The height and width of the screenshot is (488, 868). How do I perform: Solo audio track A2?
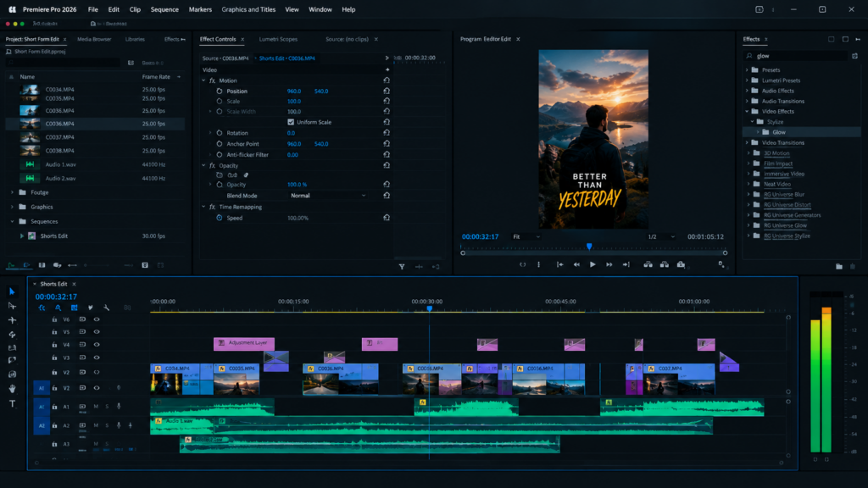[x=107, y=425]
